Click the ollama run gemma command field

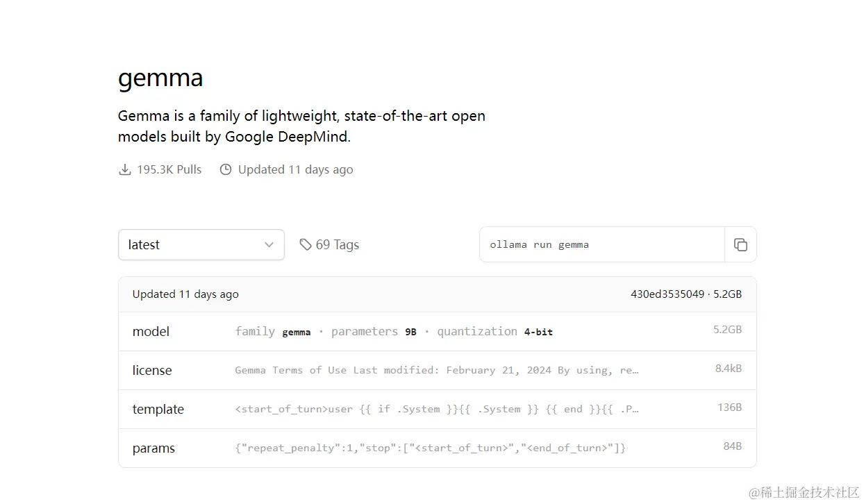pos(601,244)
